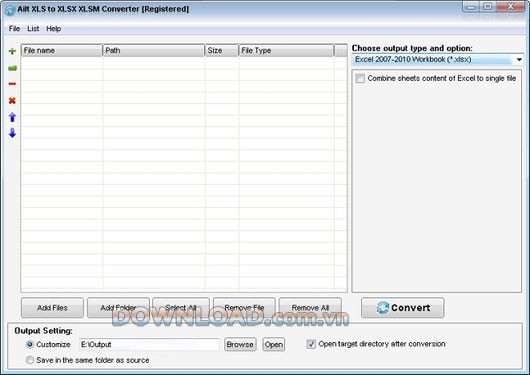Minimize the converter window
This screenshot has width=530, height=375.
(x=471, y=7)
